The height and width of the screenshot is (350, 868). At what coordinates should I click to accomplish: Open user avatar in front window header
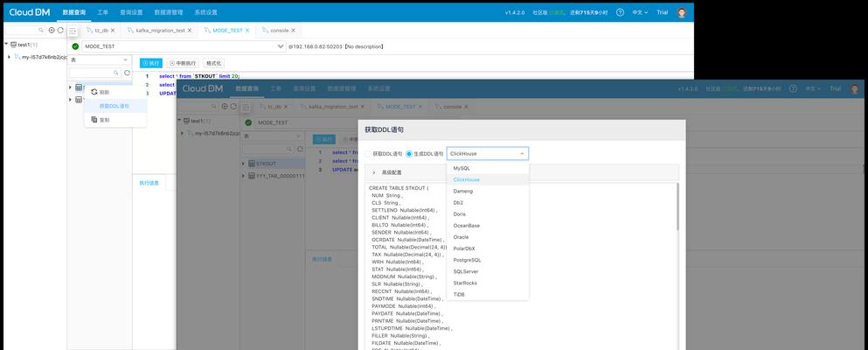[855, 88]
